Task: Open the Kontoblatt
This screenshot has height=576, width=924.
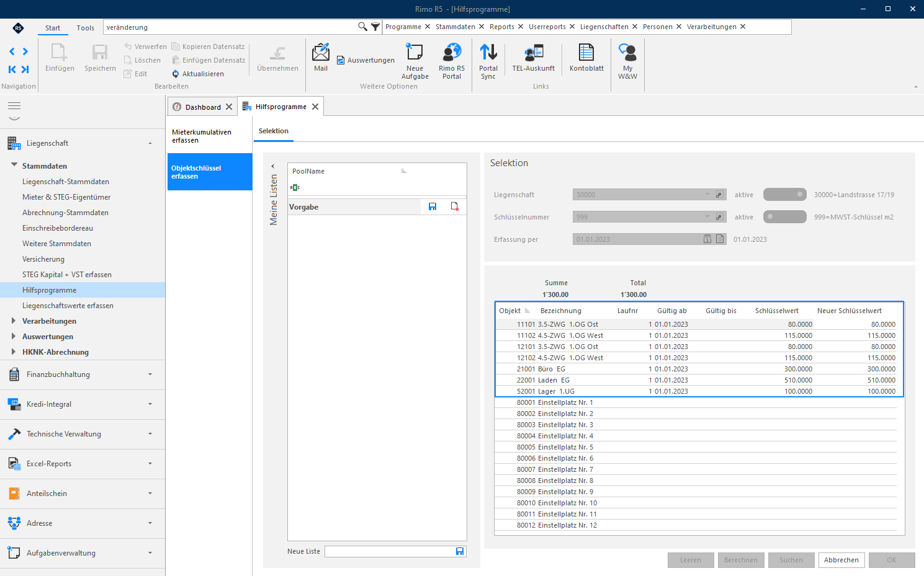Action: 586,58
